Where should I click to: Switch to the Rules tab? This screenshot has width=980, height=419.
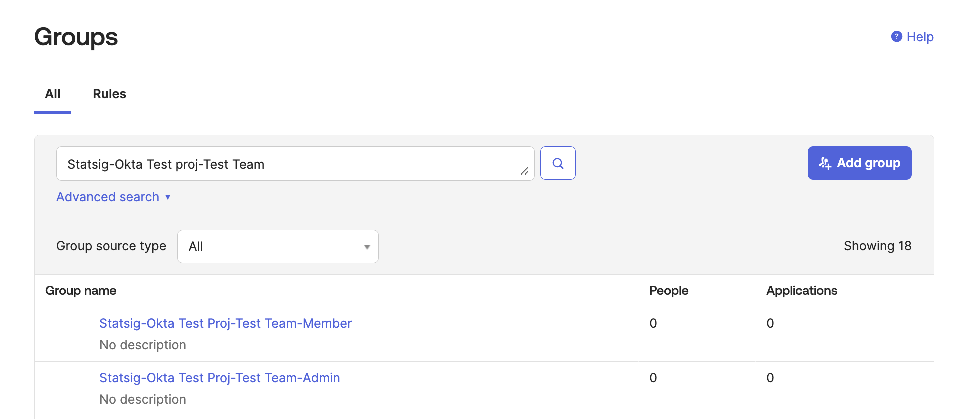109,94
